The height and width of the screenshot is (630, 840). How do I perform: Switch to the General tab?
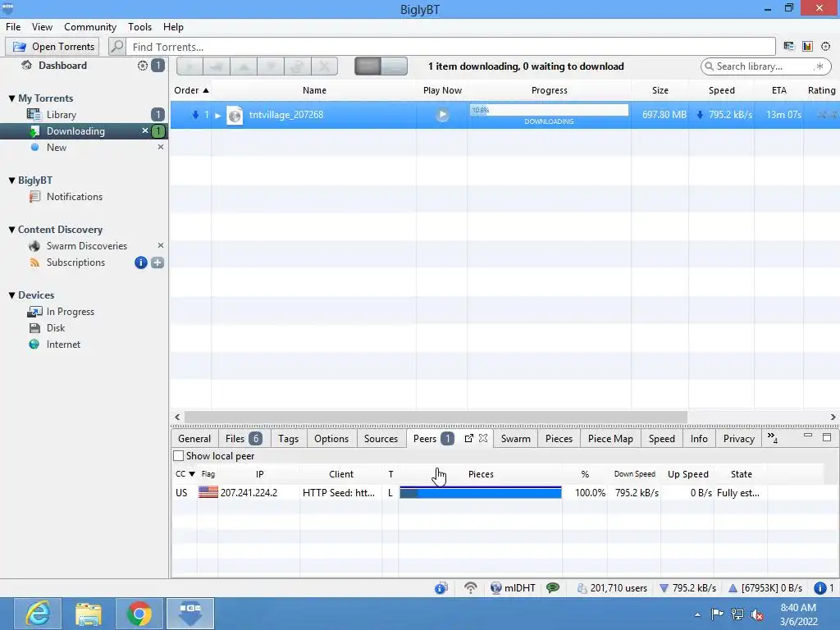[x=194, y=439]
